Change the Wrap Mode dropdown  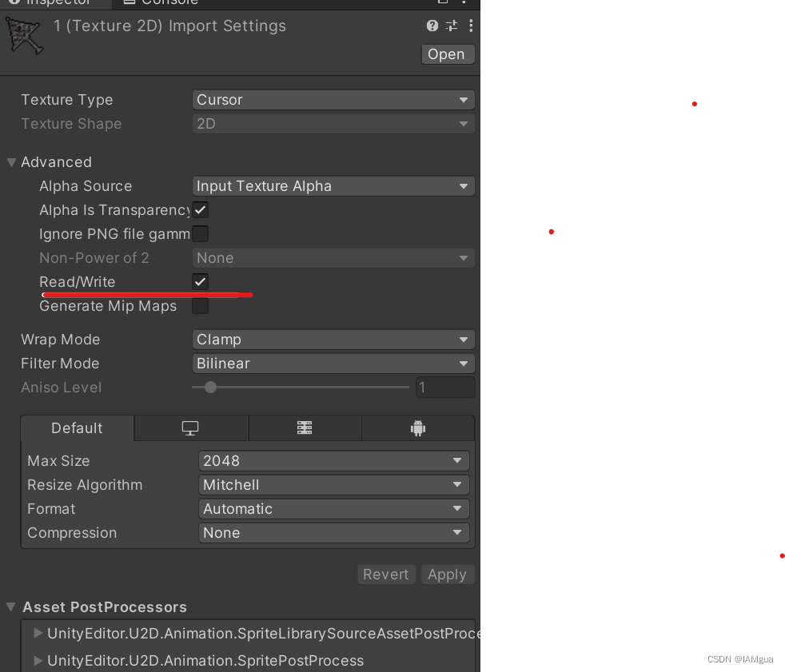coord(333,339)
